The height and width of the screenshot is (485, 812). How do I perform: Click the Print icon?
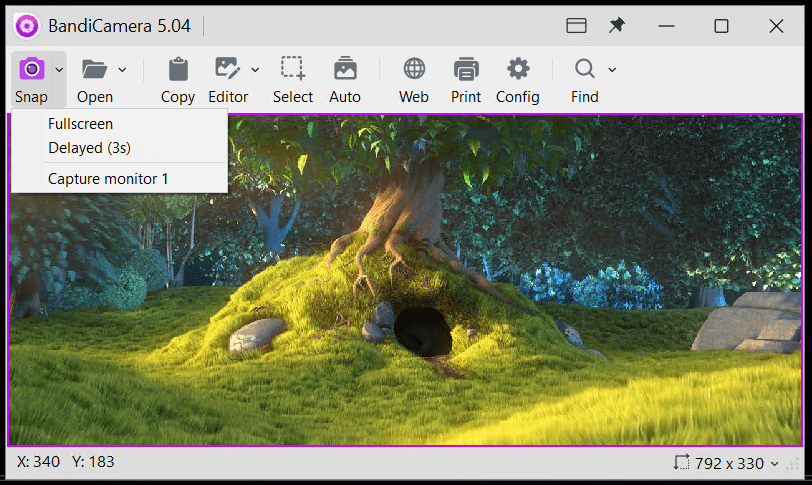[466, 69]
